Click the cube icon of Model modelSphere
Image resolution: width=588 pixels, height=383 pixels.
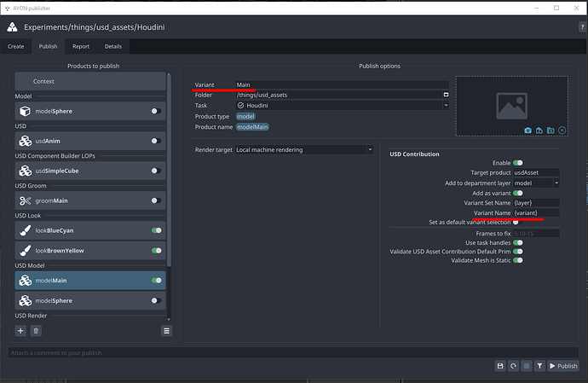25,111
